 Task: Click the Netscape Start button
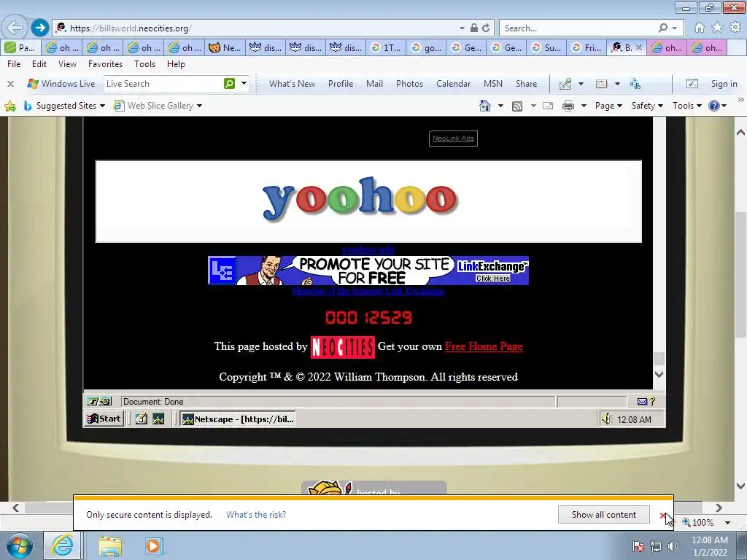click(104, 419)
